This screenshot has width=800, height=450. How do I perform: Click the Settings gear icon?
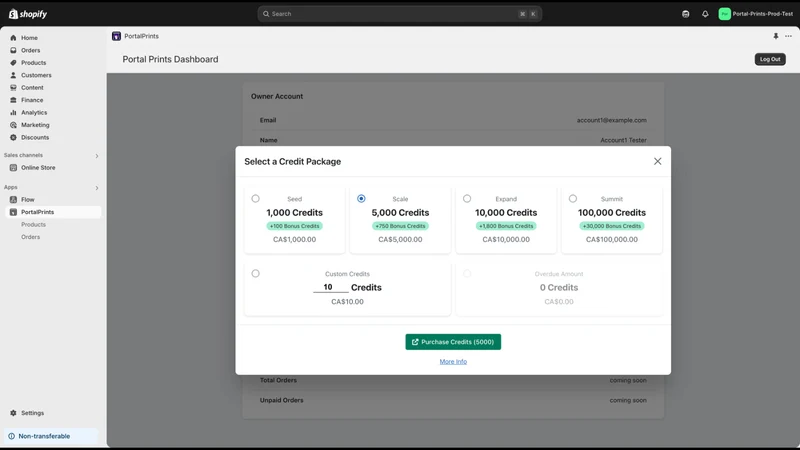[13, 413]
